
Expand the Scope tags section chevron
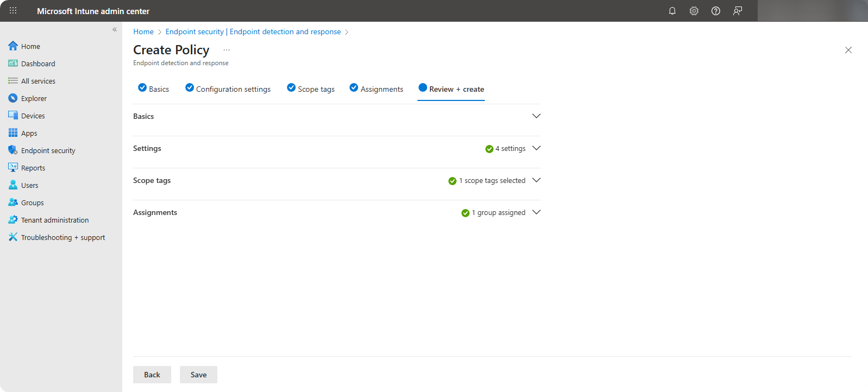point(536,180)
